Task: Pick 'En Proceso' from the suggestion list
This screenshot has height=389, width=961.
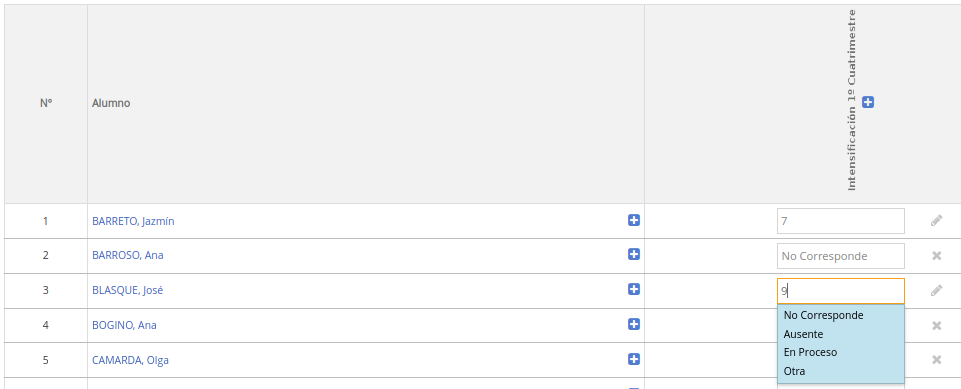Action: click(810, 352)
